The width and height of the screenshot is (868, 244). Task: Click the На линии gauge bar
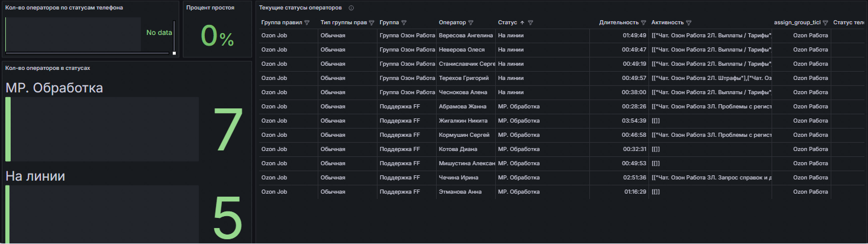click(102, 214)
